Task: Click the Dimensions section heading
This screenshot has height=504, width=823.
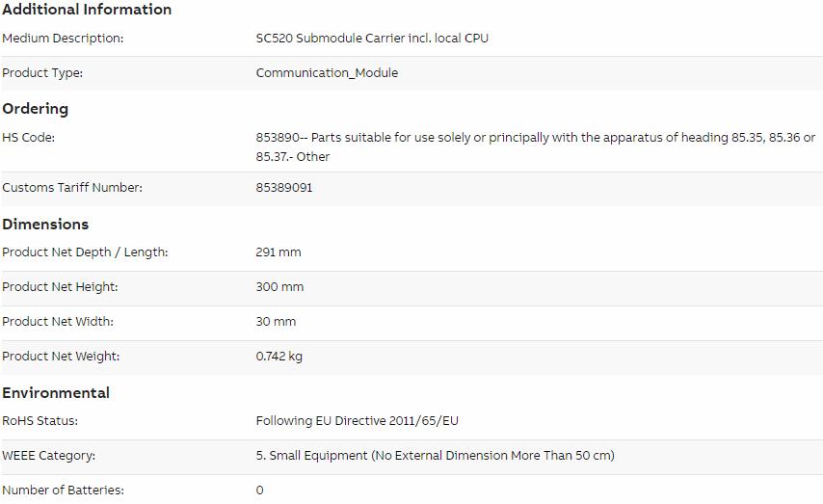Action: 45,225
